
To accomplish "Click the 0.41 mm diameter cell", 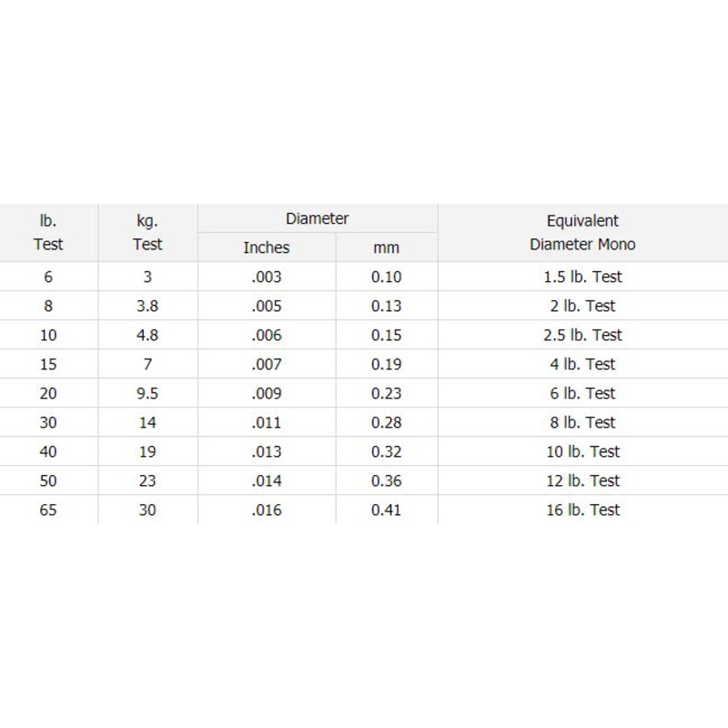I will coord(386,510).
